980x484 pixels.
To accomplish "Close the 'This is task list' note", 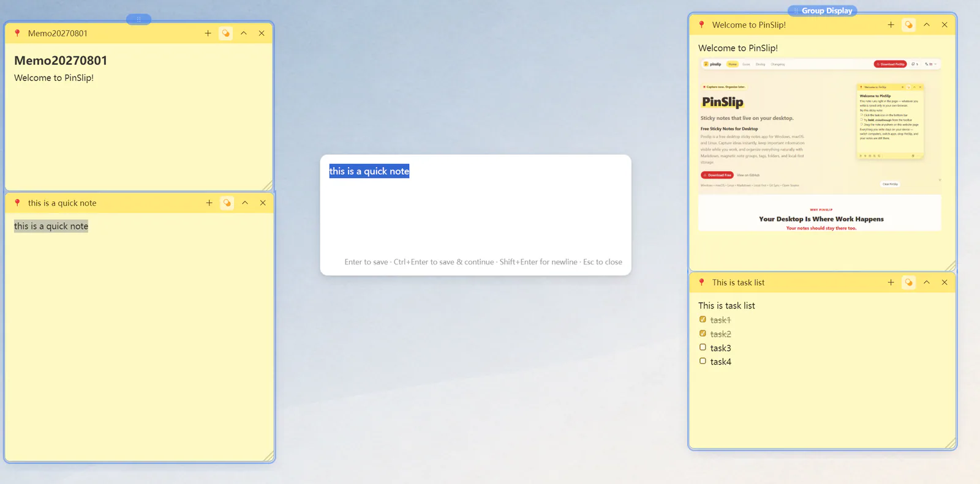I will coord(944,282).
